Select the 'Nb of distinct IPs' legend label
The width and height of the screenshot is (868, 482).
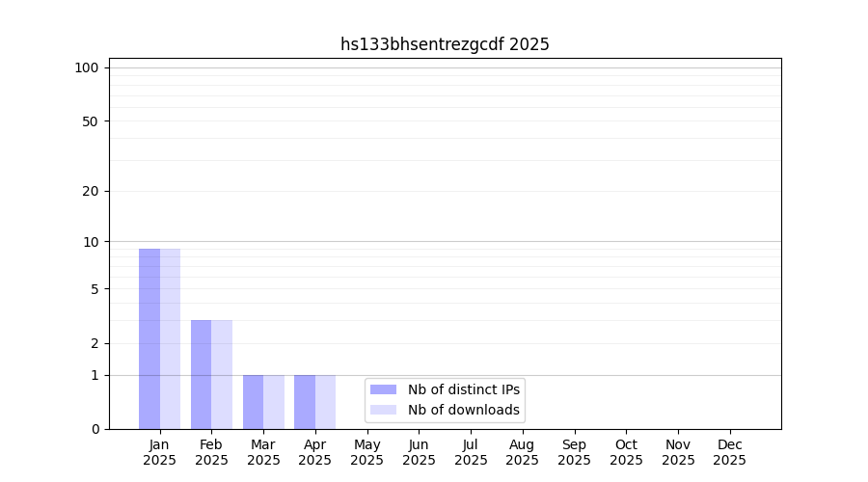(x=463, y=389)
